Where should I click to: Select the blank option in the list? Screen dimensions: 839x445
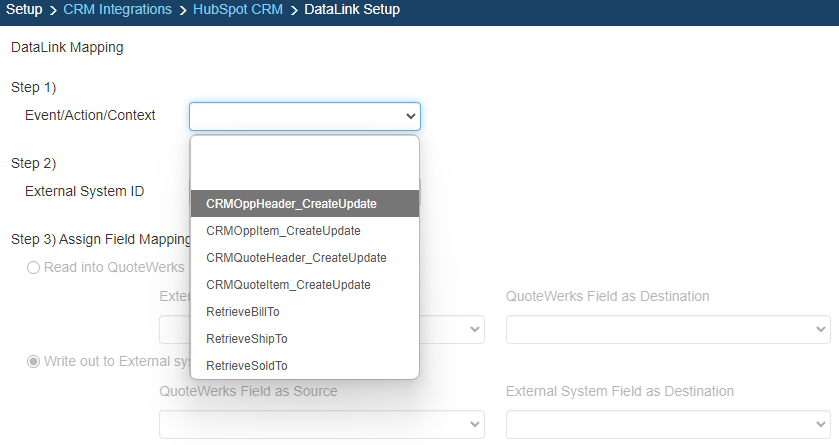pos(304,163)
